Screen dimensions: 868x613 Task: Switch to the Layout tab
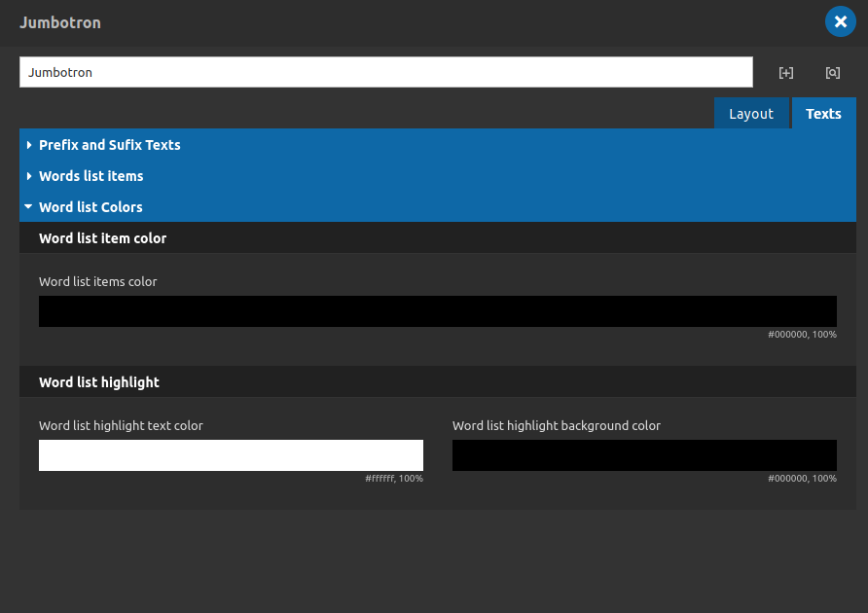pos(751,114)
